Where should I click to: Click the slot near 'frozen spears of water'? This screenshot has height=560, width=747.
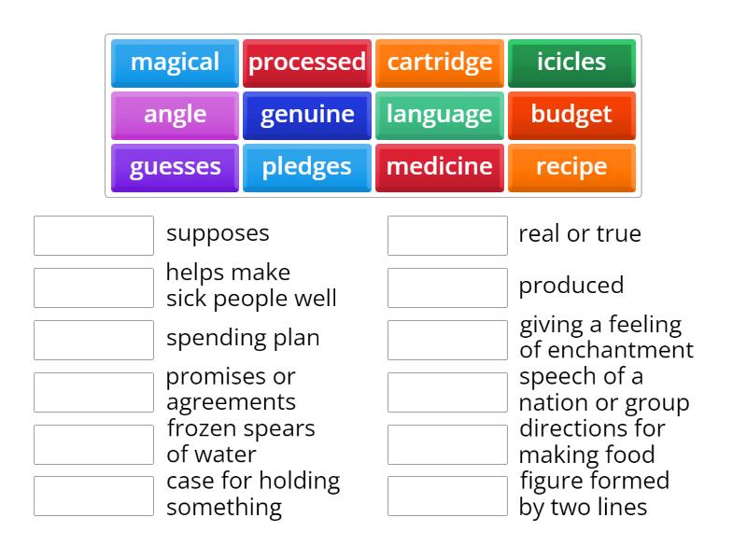coord(93,444)
